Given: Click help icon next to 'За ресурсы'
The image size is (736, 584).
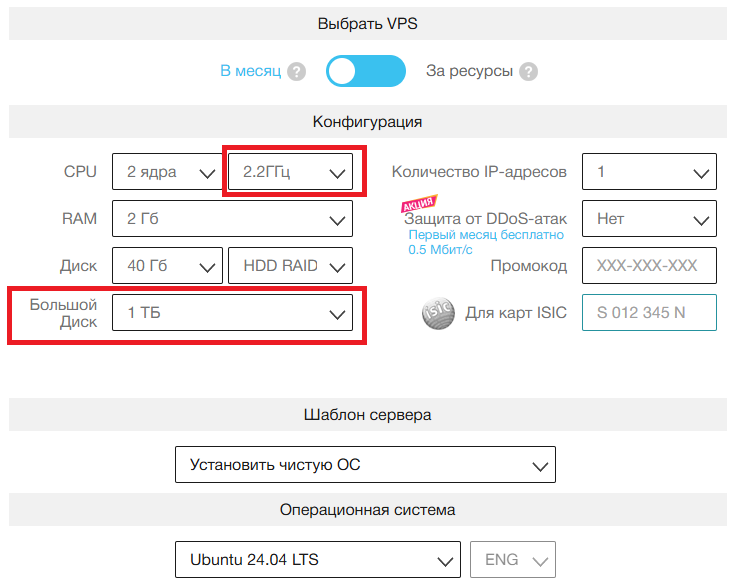Looking at the screenshot, I should click(528, 72).
